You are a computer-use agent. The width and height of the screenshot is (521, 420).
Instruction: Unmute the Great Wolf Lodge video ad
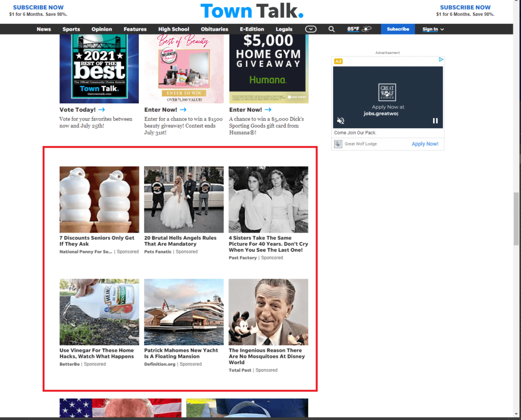click(340, 121)
